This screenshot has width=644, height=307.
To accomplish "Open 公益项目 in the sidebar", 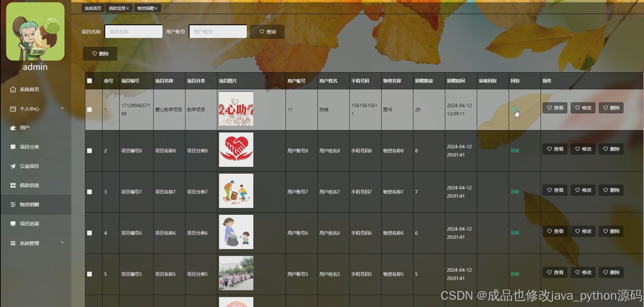I will coord(36,166).
